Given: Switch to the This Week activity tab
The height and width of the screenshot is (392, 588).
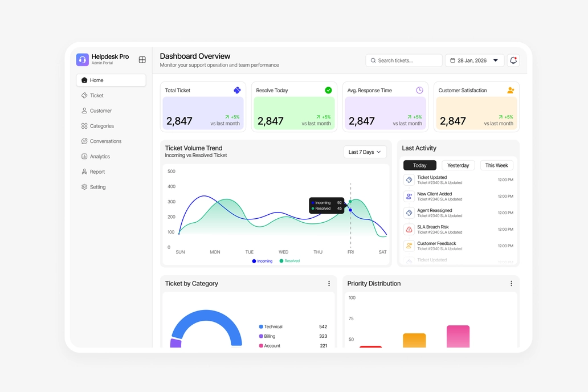Looking at the screenshot, I should 496,165.
